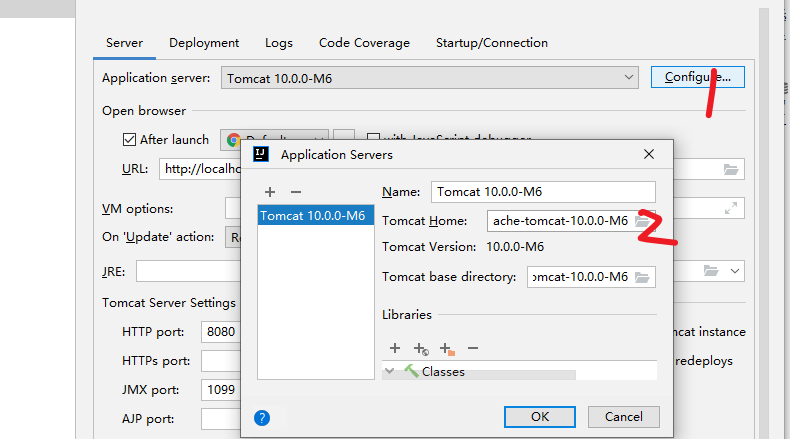Open the Default browser dropdown
Viewport: 790px width, 439px height.
(274, 140)
